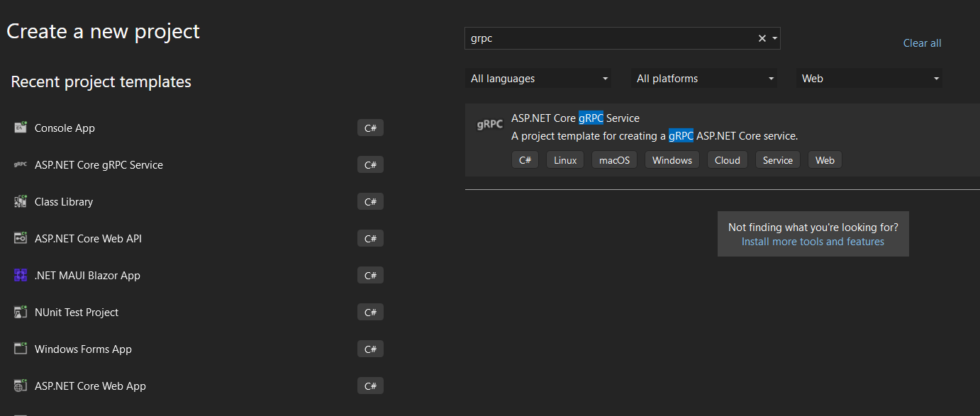Image resolution: width=980 pixels, height=416 pixels.
Task: Click the Class Library template icon
Action: [20, 201]
